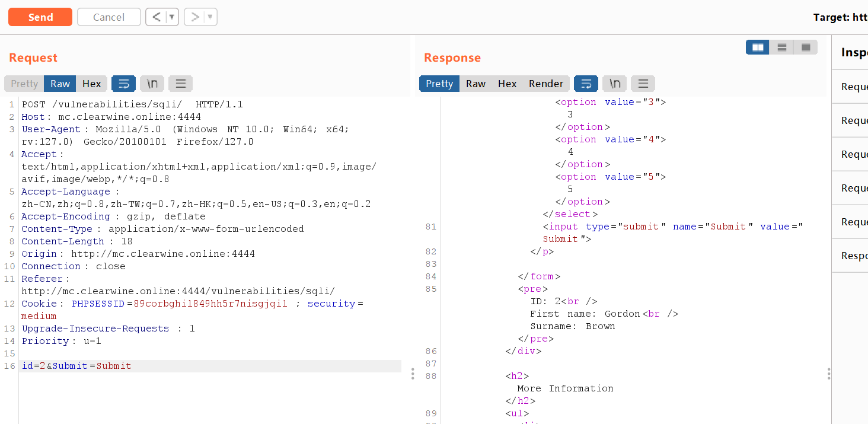Screen dimensions: 868x424
Task: Click the Request panel heading
Action: tap(33, 58)
